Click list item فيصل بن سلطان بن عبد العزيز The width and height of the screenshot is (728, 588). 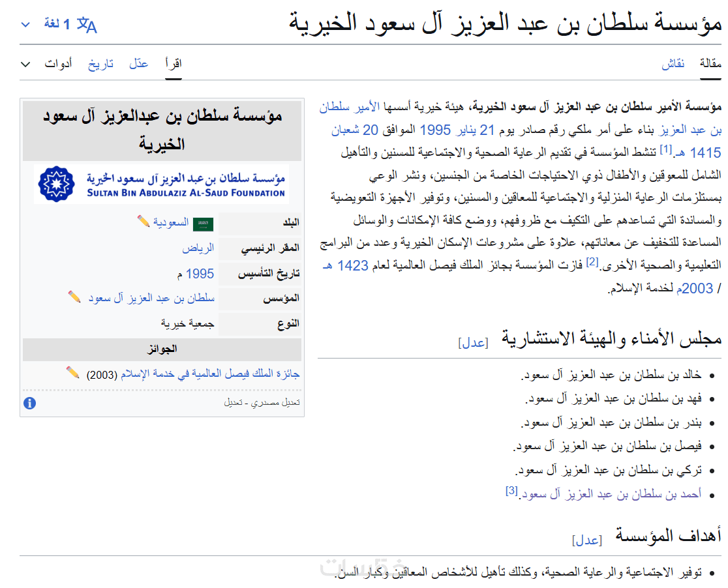tap(607, 447)
